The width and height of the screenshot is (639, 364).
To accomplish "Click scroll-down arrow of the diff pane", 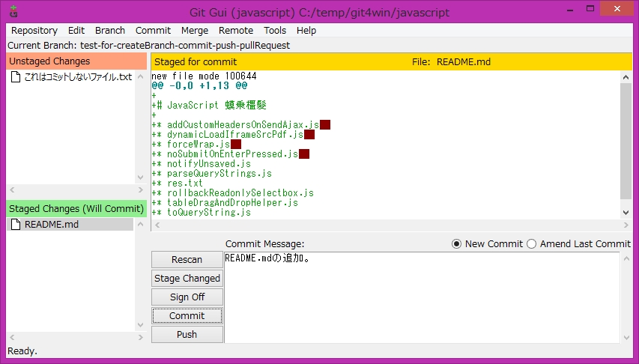I will click(x=626, y=213).
